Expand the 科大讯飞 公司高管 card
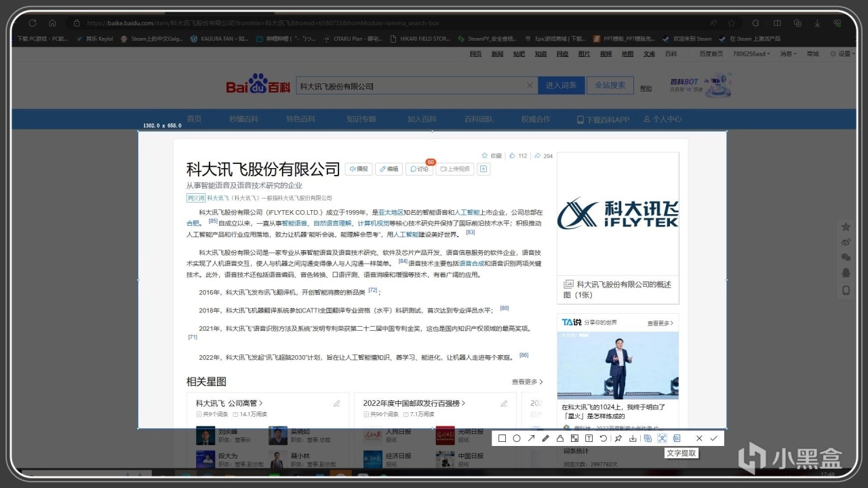 pyautogui.click(x=229, y=403)
